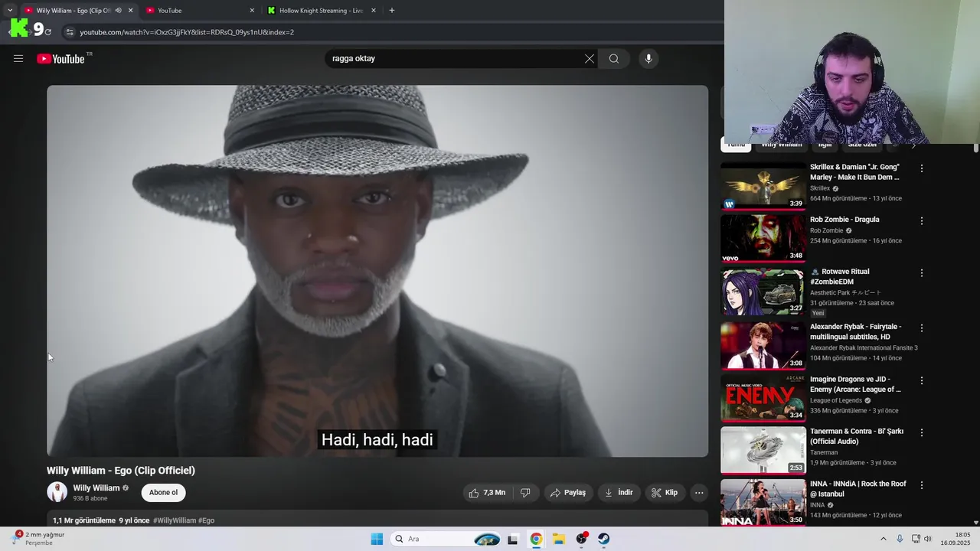
Task: Click the microphone icon in system tray
Action: point(900,539)
